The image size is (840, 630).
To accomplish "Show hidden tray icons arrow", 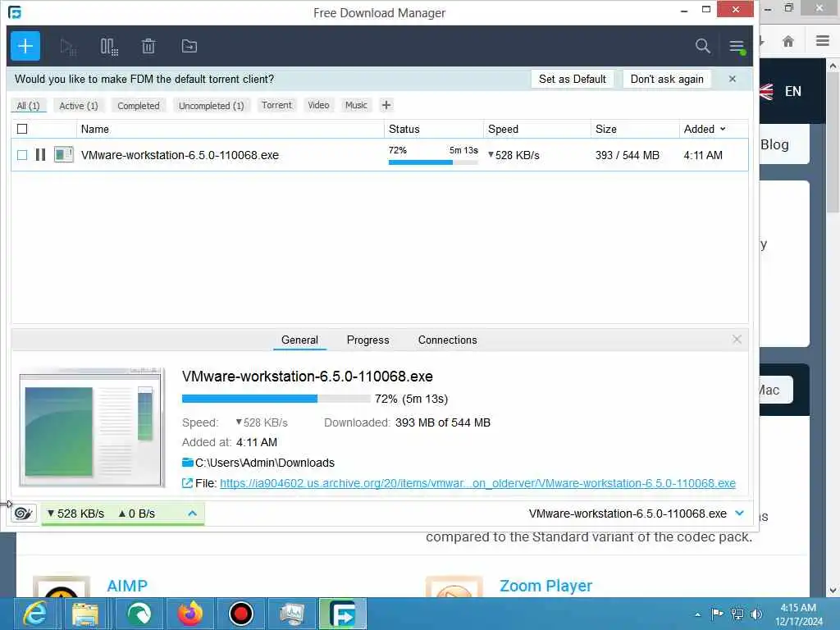I will pos(697,614).
